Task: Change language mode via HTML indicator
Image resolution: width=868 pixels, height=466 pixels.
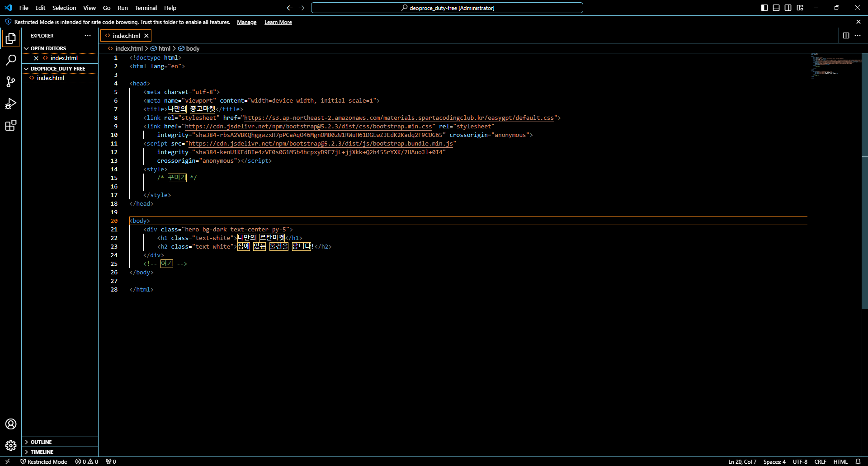Action: tap(840, 461)
